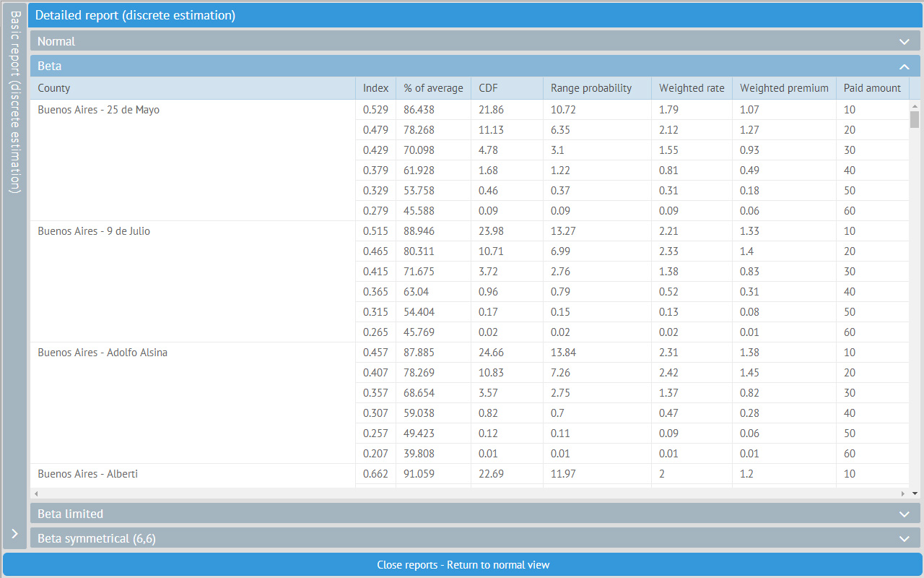
Task: Click Weighted rate value 2.33
Action: point(669,251)
